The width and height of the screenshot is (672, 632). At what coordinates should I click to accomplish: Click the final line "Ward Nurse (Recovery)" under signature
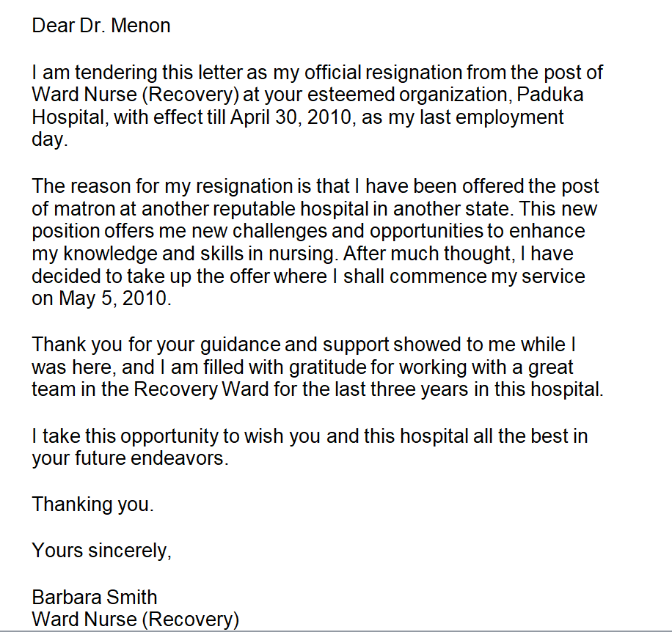(136, 620)
